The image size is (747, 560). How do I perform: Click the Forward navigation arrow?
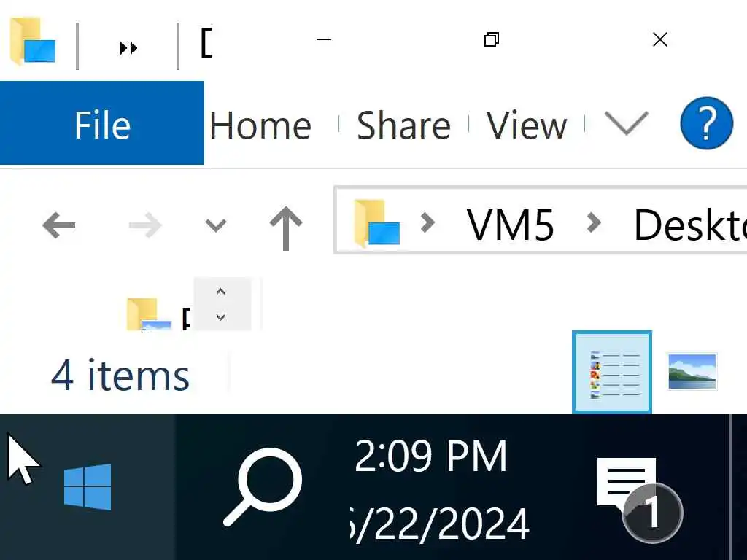click(x=144, y=225)
